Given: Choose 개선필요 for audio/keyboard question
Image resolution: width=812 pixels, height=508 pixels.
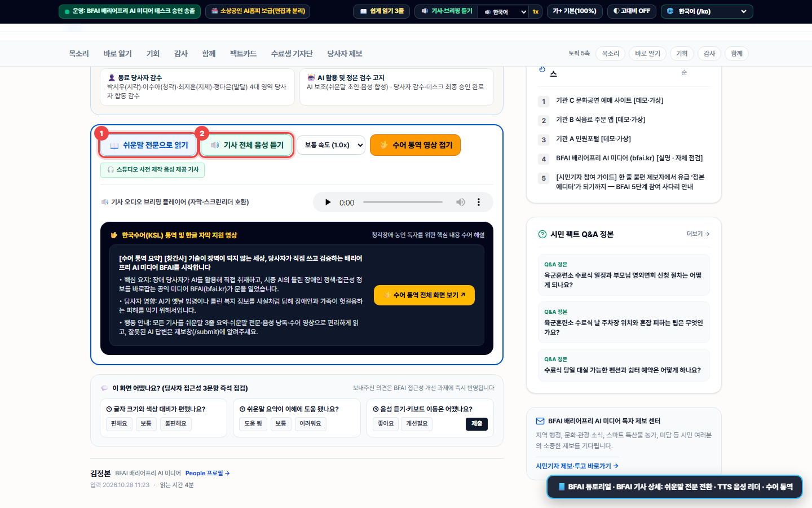Looking at the screenshot, I should point(417,423).
